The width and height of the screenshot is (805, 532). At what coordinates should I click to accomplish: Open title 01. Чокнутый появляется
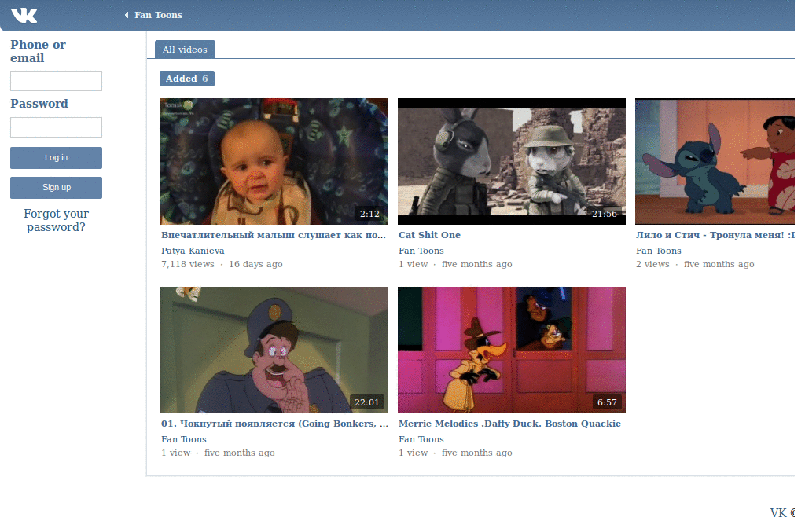tap(274, 424)
